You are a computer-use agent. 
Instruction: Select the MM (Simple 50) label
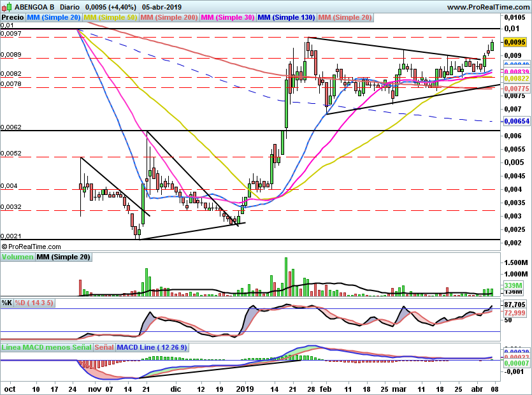click(110, 17)
